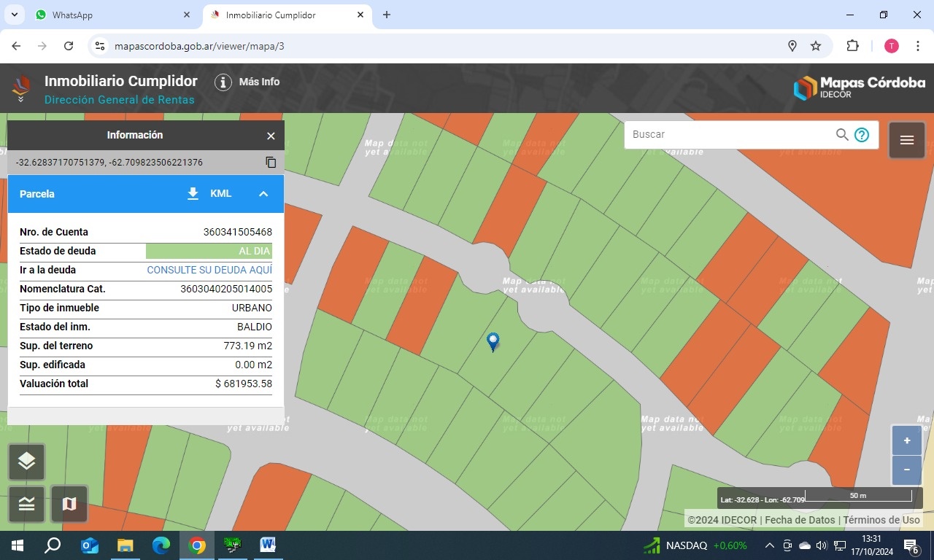
Task: Click the blue location pin marker
Action: [x=493, y=341]
